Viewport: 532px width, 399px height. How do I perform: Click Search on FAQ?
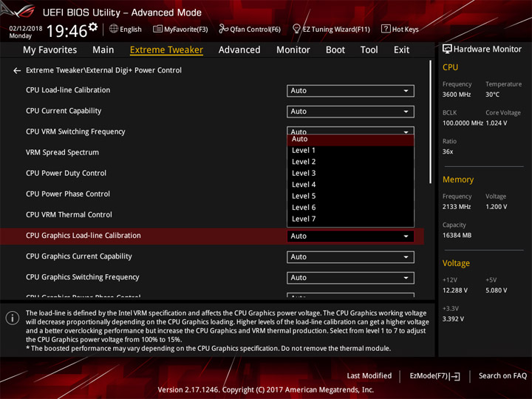pyautogui.click(x=502, y=376)
